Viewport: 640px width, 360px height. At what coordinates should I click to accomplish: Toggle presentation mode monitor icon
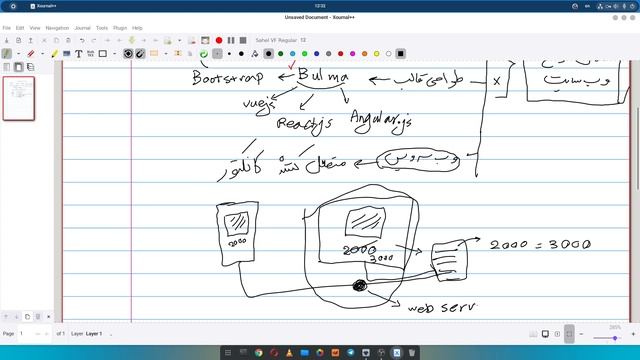click(x=545, y=334)
